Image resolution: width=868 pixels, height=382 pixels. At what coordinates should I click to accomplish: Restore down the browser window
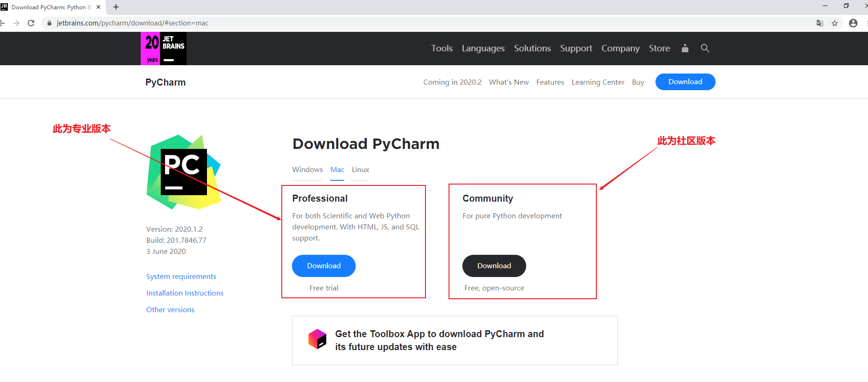tap(846, 6)
